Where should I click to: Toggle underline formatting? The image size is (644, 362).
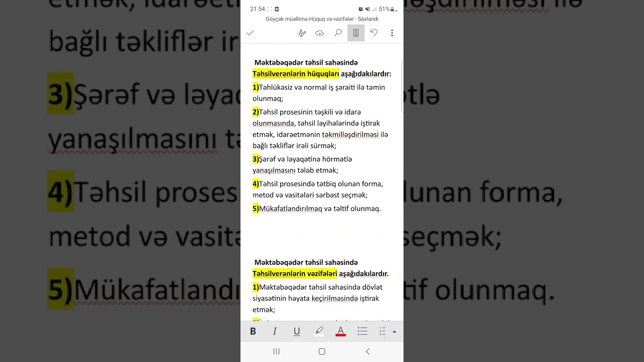(x=297, y=331)
